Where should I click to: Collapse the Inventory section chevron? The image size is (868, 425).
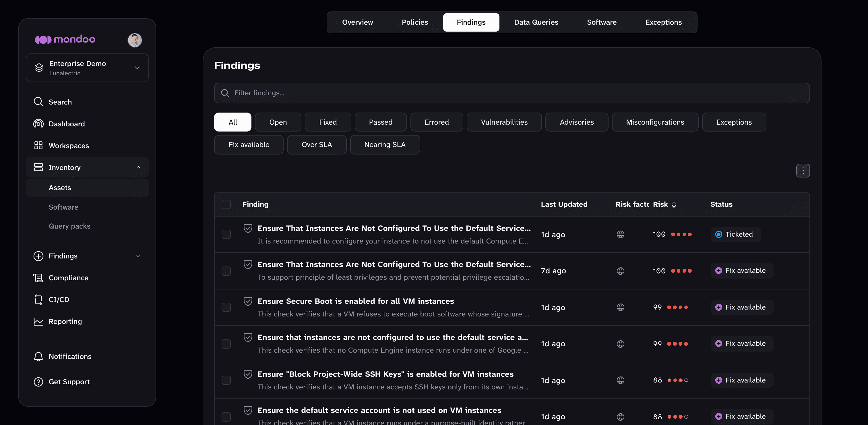138,167
